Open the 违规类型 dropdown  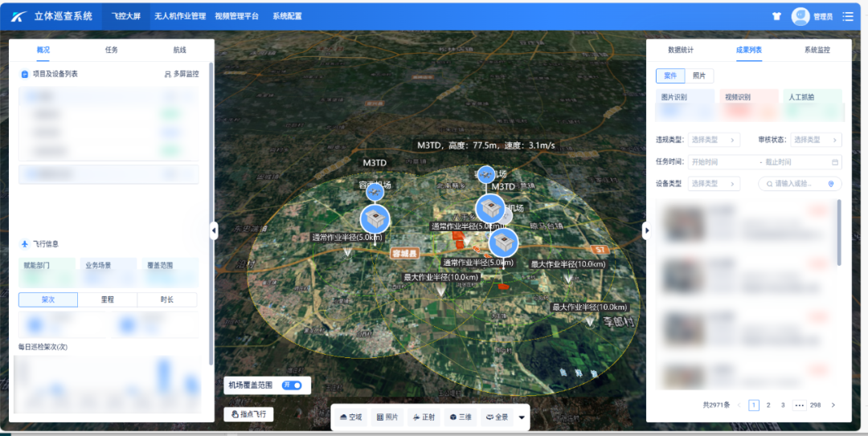click(714, 140)
